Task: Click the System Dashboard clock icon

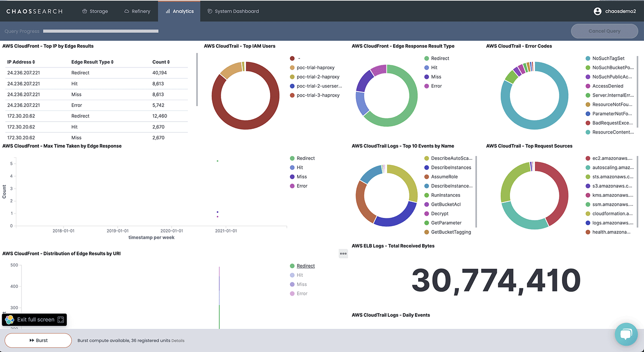Action: [x=210, y=11]
